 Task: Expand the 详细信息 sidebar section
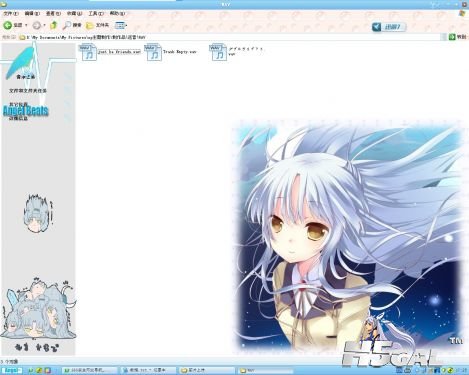pos(18,118)
